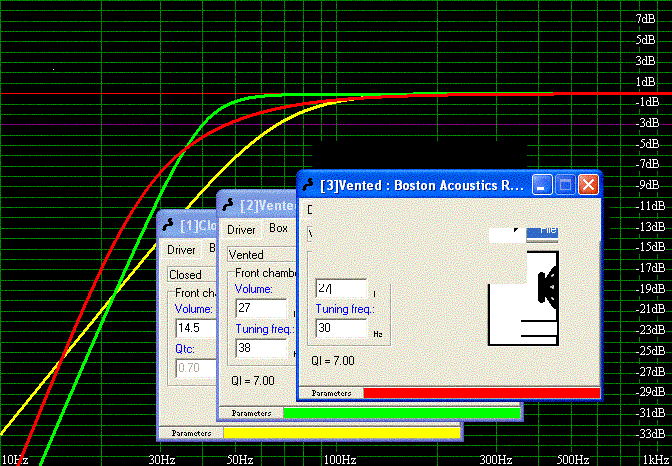The width and height of the screenshot is (672, 466).
Task: Click the Tuning freq field showing 38
Action: click(261, 348)
